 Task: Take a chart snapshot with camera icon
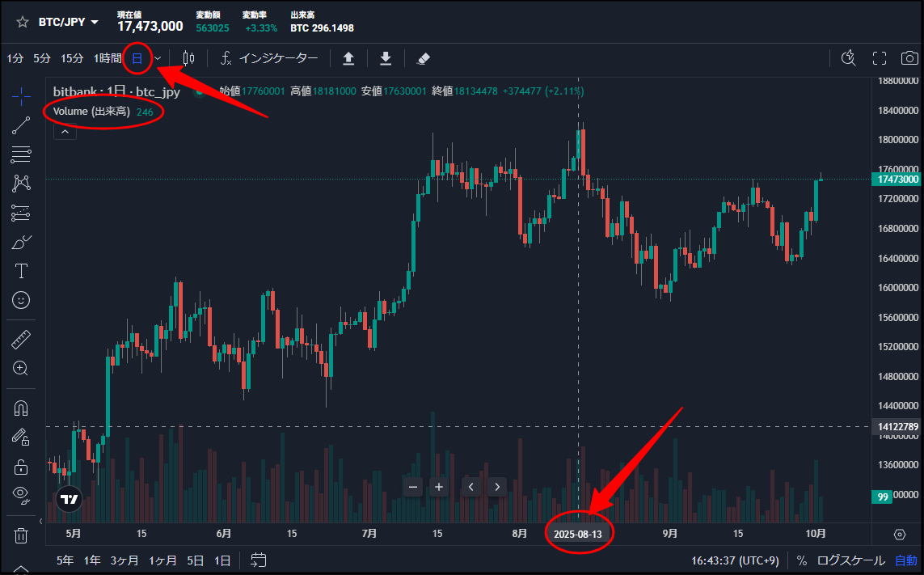click(909, 58)
